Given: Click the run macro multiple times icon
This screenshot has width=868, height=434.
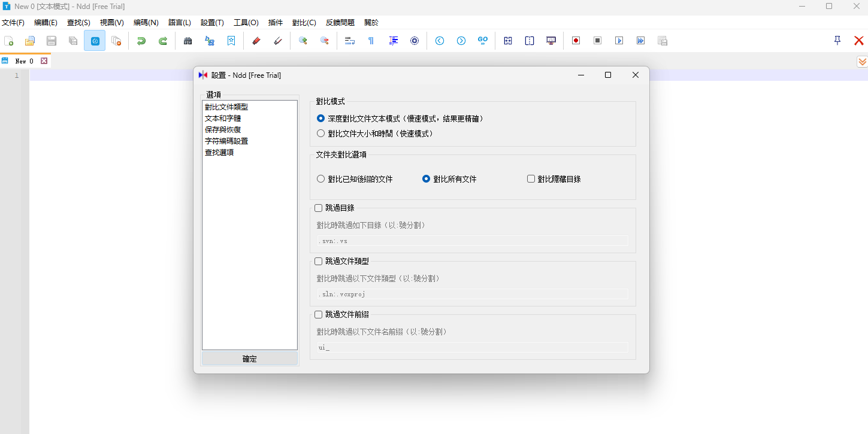Looking at the screenshot, I should point(641,41).
